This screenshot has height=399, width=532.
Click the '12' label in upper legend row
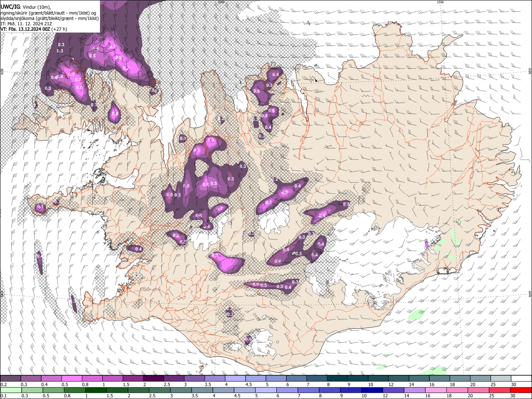tap(391, 384)
